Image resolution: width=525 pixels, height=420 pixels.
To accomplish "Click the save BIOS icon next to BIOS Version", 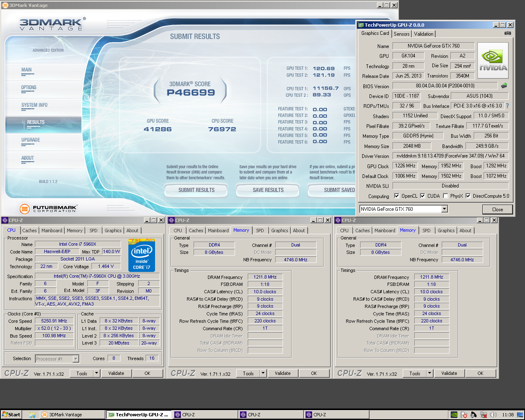I will click(504, 86).
